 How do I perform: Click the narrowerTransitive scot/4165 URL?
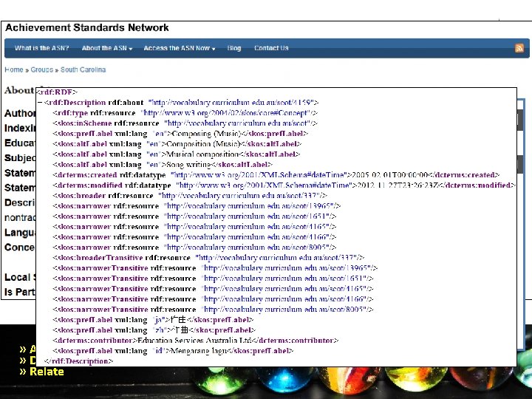click(x=284, y=289)
